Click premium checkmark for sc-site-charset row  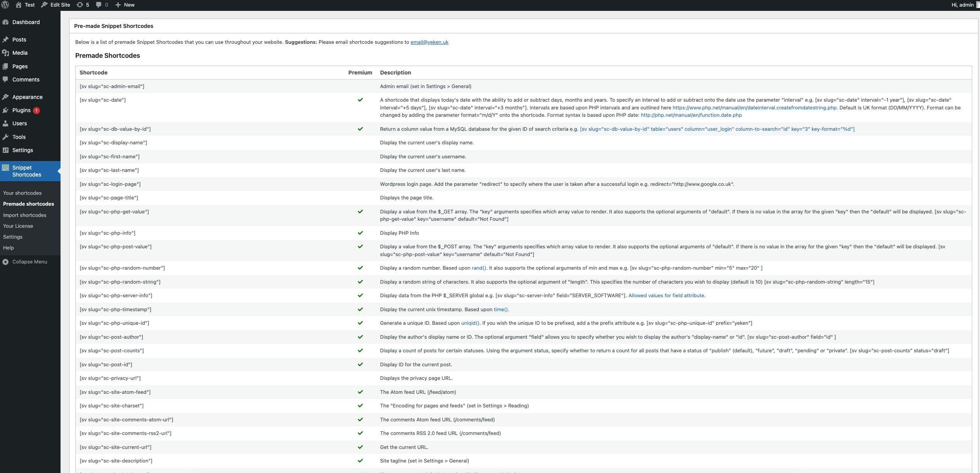coord(360,405)
